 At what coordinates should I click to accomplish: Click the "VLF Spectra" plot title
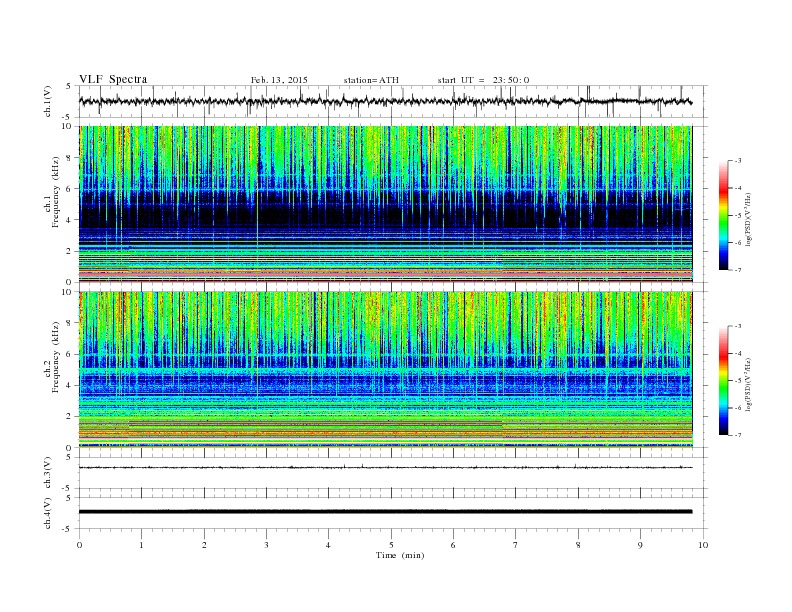[113, 79]
